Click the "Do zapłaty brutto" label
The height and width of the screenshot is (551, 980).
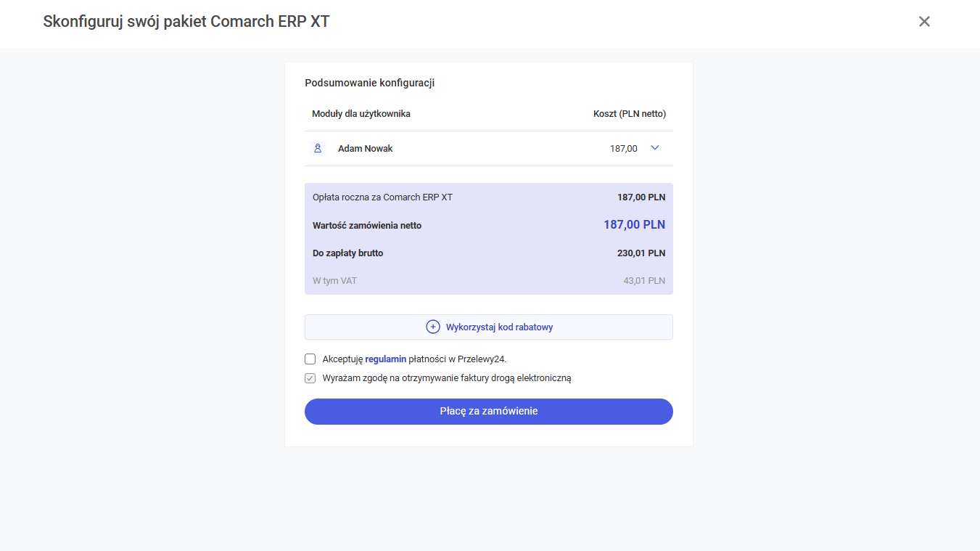pos(347,253)
